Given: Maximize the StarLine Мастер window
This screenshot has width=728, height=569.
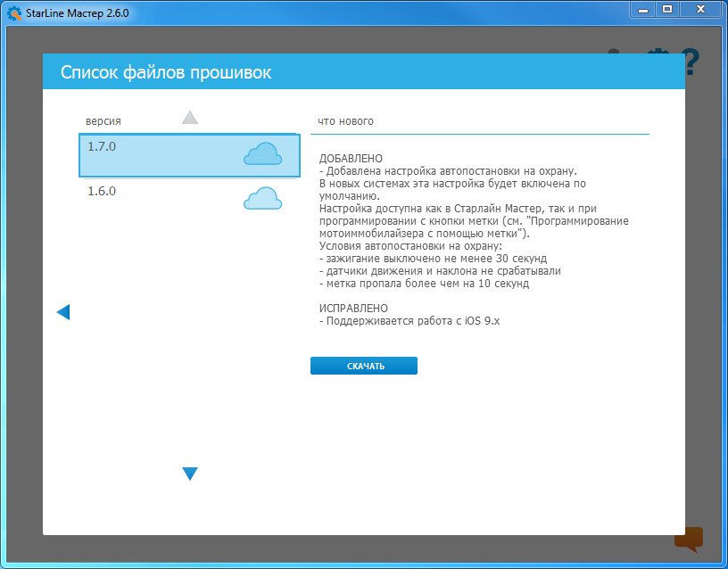Looking at the screenshot, I should click(x=666, y=10).
